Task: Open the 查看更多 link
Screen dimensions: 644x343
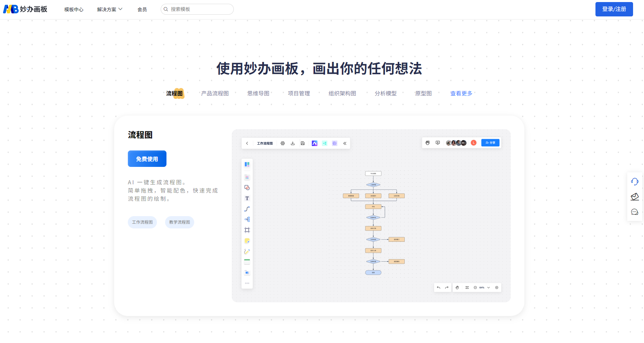Action: coord(461,93)
